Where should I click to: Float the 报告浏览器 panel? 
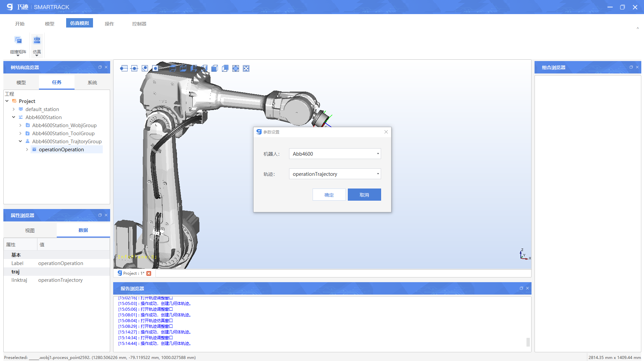click(x=521, y=288)
